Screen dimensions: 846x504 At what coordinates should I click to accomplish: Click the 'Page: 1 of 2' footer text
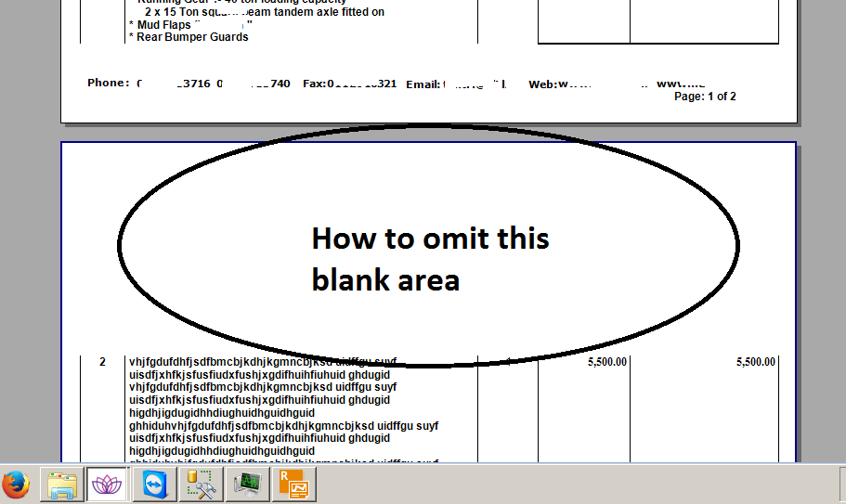click(705, 97)
